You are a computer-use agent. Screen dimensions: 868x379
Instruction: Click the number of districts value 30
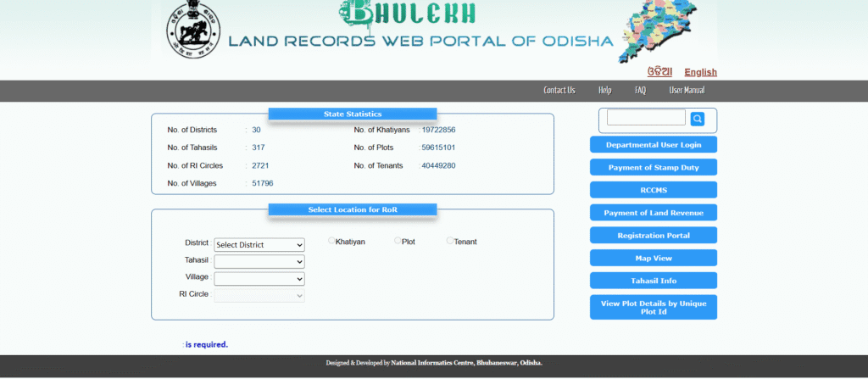(x=256, y=131)
